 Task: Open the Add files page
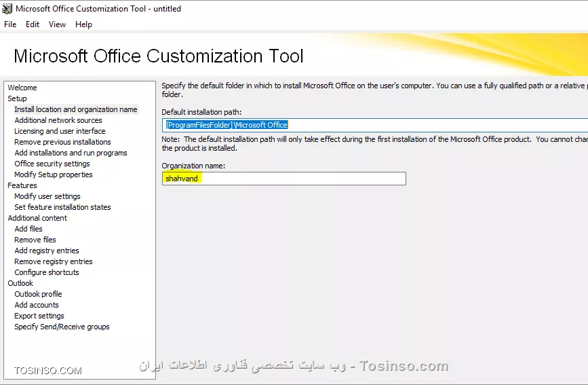[x=28, y=229]
